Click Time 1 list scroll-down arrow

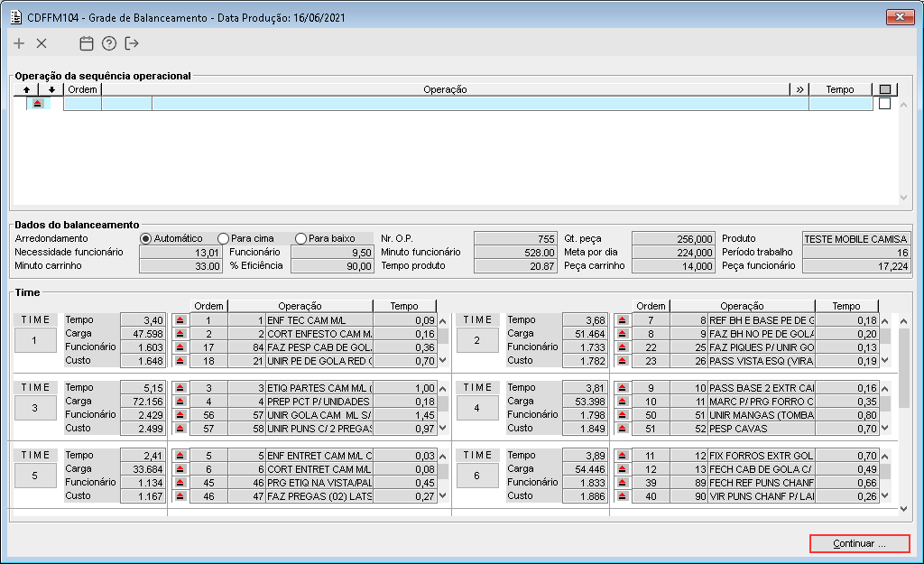443,360
